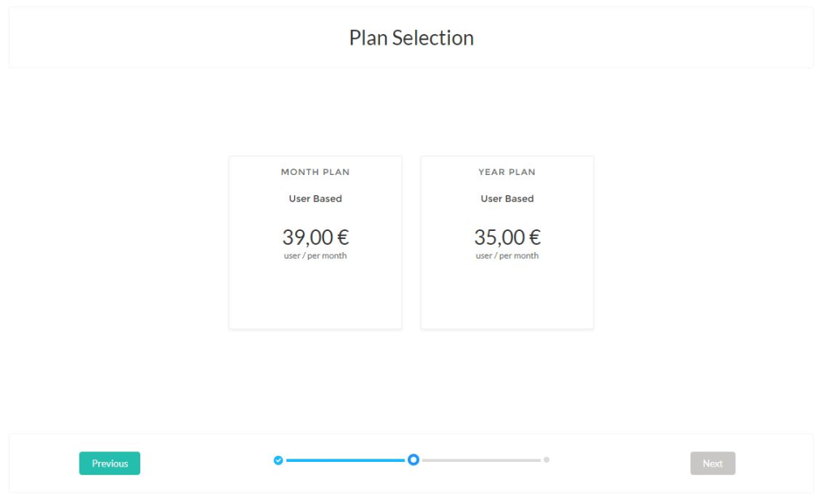Screen dimensions: 830x504
Task: Click the 39,00 price amount
Action: pyautogui.click(x=307, y=237)
